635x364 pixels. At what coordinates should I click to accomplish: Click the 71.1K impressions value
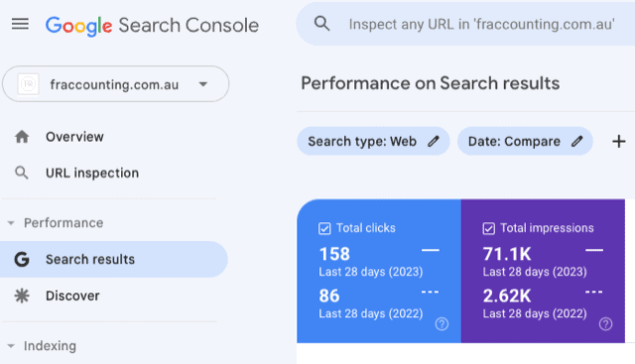tap(507, 254)
